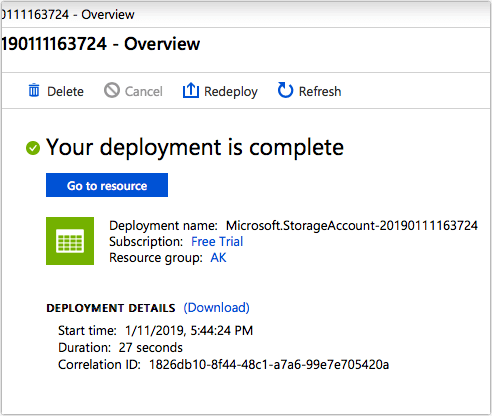Select the deployment name Microsoft.StorageAccount-20190111163724
The image size is (492, 416).
click(352, 226)
